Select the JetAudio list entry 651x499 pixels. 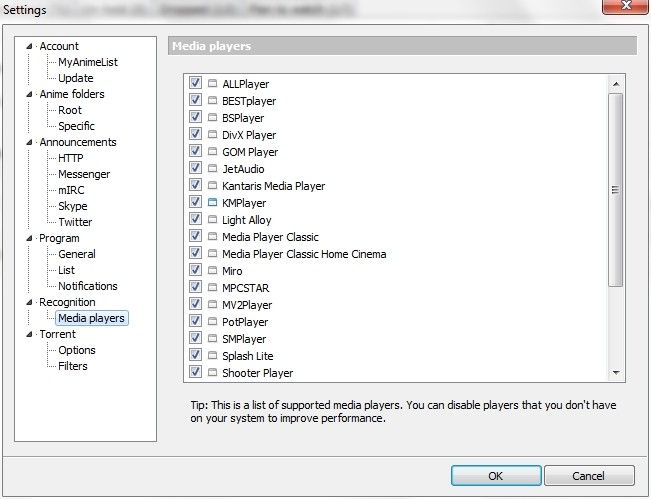pyautogui.click(x=243, y=169)
